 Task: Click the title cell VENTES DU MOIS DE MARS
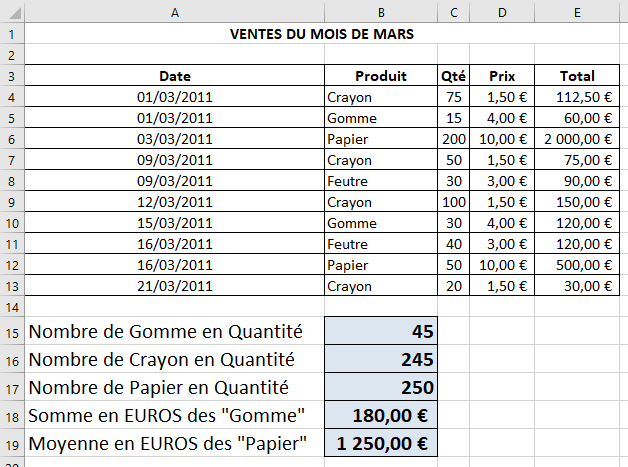pyautogui.click(x=321, y=34)
